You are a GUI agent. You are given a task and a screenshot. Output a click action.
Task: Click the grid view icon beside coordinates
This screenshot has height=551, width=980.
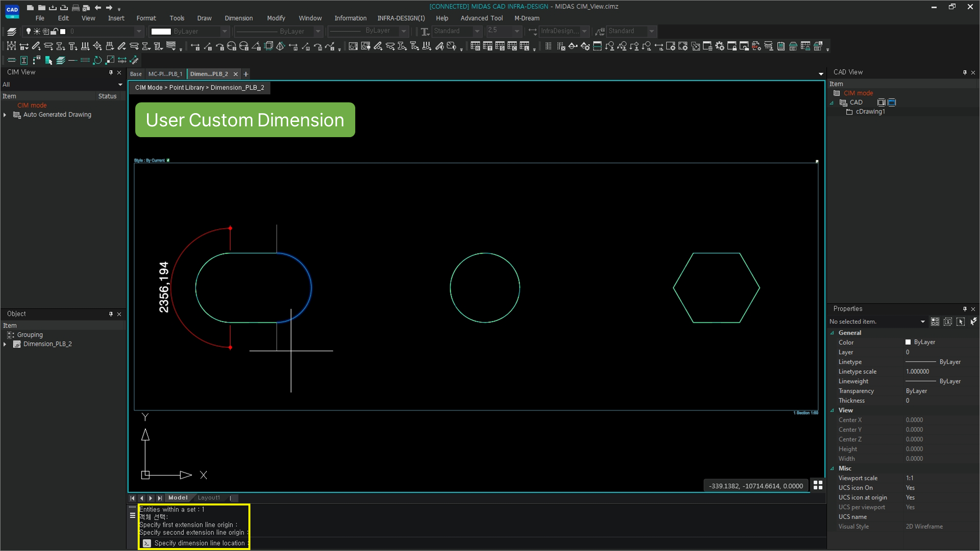click(818, 485)
